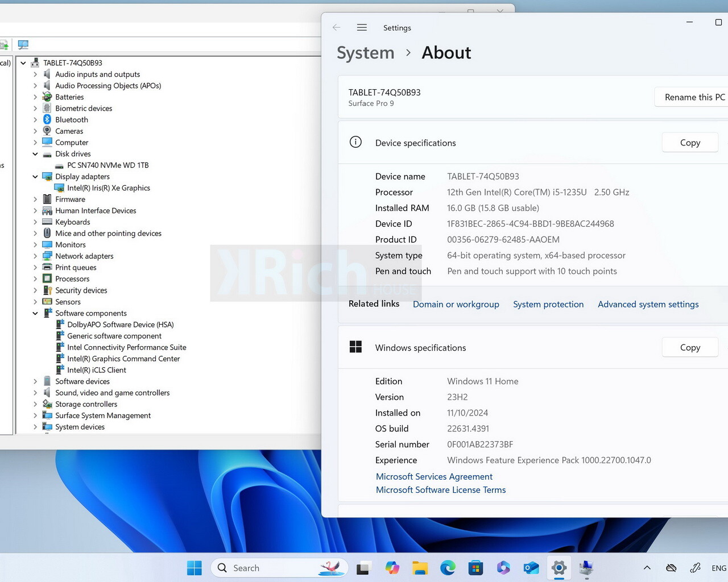Collapse the Display adapters node

[35, 176]
